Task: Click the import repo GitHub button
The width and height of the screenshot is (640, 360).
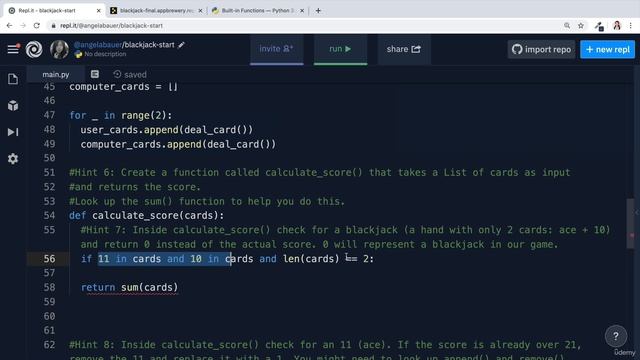Action: click(x=541, y=49)
